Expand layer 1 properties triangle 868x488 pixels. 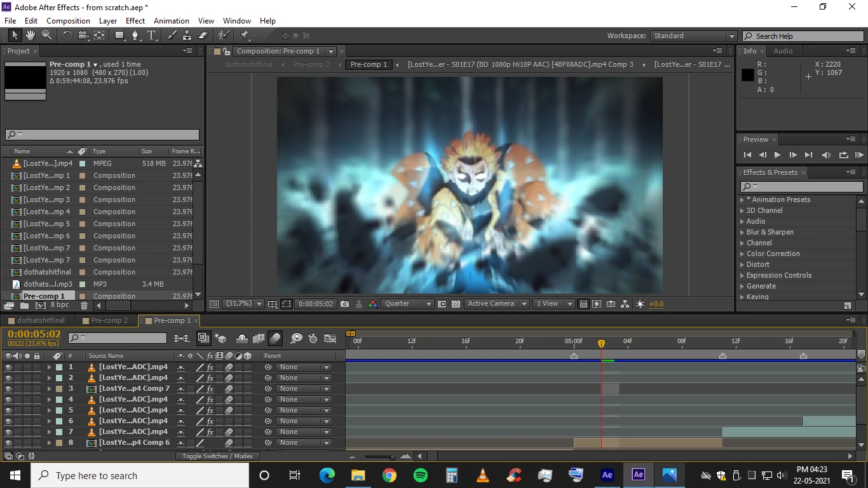(49, 367)
